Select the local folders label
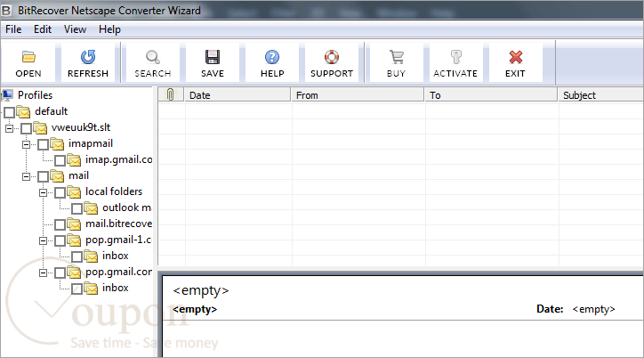The width and height of the screenshot is (644, 358). point(114,191)
